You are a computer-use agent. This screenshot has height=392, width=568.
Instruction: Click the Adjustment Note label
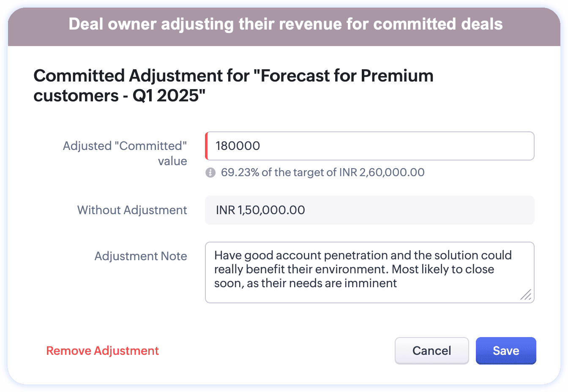[141, 256]
